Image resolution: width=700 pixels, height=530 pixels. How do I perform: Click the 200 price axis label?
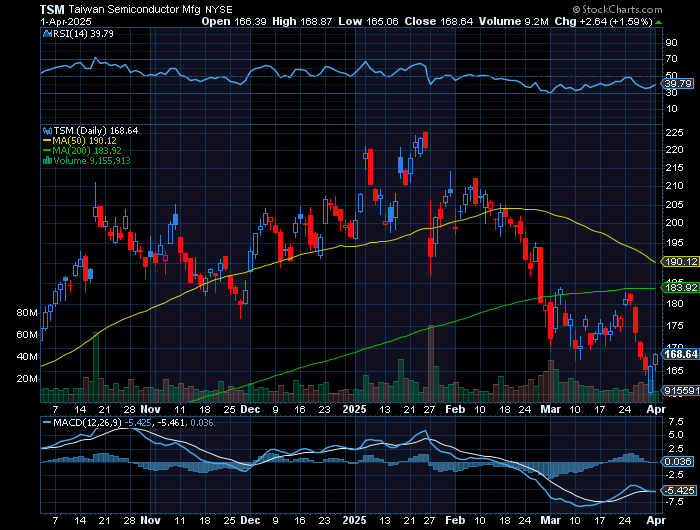tap(674, 222)
